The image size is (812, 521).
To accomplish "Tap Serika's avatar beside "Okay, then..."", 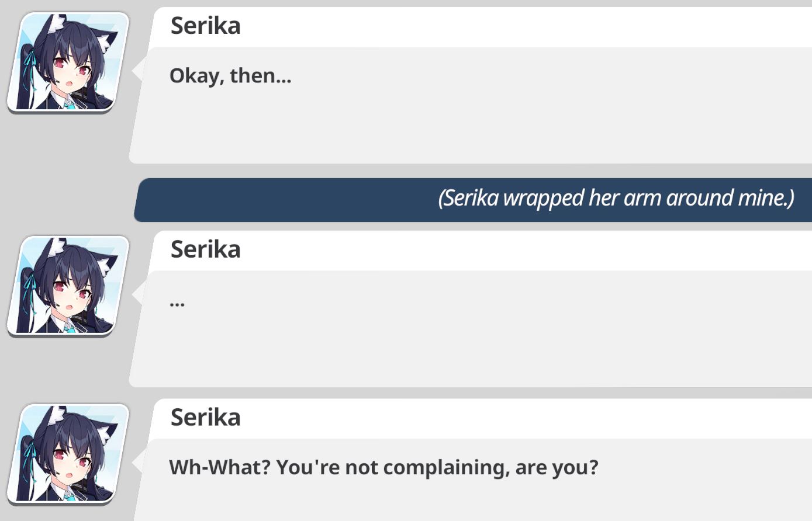I will (x=68, y=62).
